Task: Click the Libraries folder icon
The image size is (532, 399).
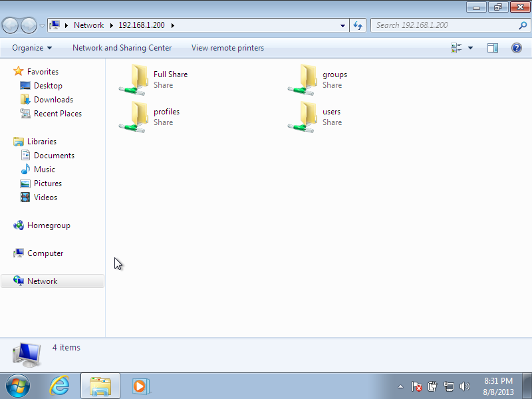Action: (19, 141)
